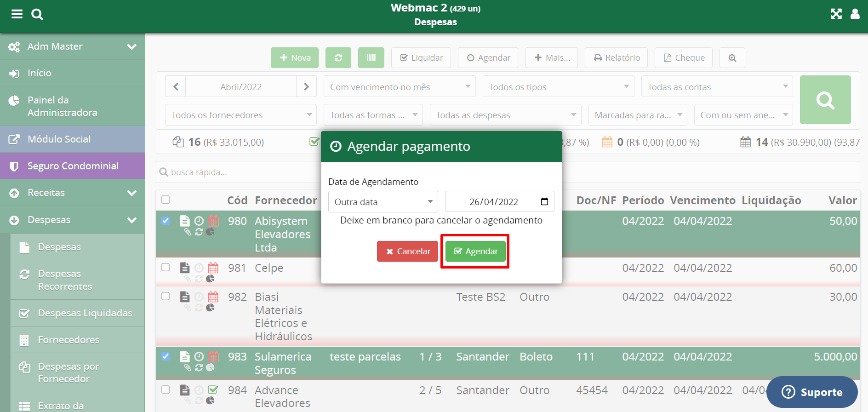Open the red calendar icon of expense 983
Viewport: 868px width, 412px height.
213,356
